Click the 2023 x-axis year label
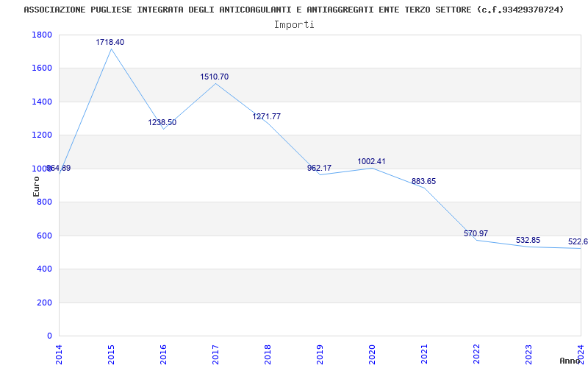Image resolution: width=588 pixels, height=368 pixels. [x=528, y=354]
